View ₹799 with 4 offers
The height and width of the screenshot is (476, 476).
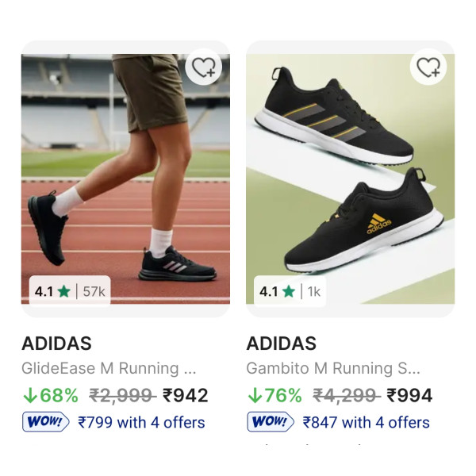pyautogui.click(x=141, y=422)
